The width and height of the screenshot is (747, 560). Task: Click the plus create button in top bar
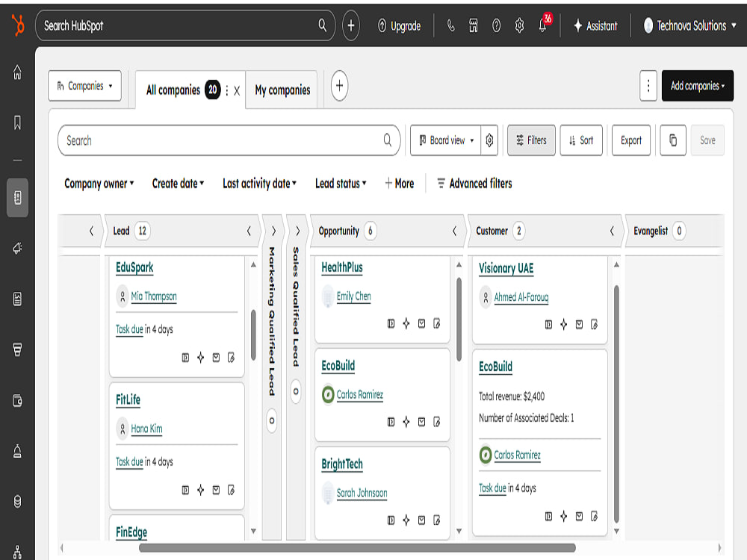pyautogui.click(x=351, y=25)
